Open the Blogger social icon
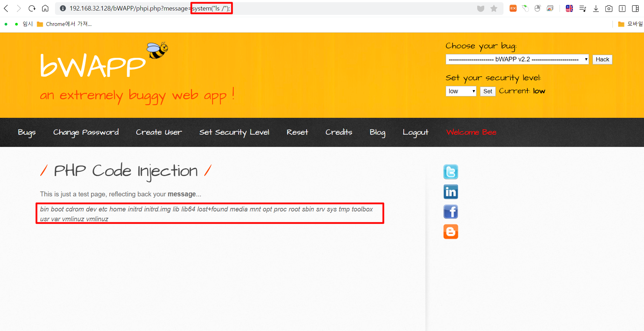644x331 pixels. tap(451, 232)
